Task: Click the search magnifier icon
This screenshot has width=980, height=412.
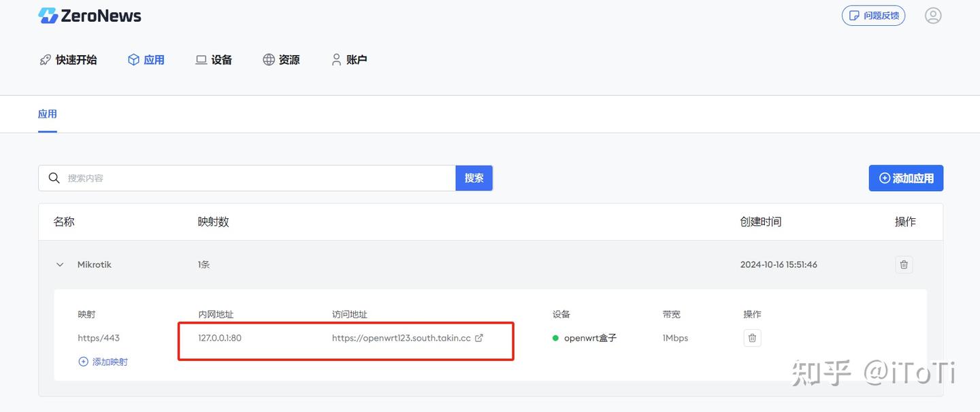Action: tap(54, 177)
